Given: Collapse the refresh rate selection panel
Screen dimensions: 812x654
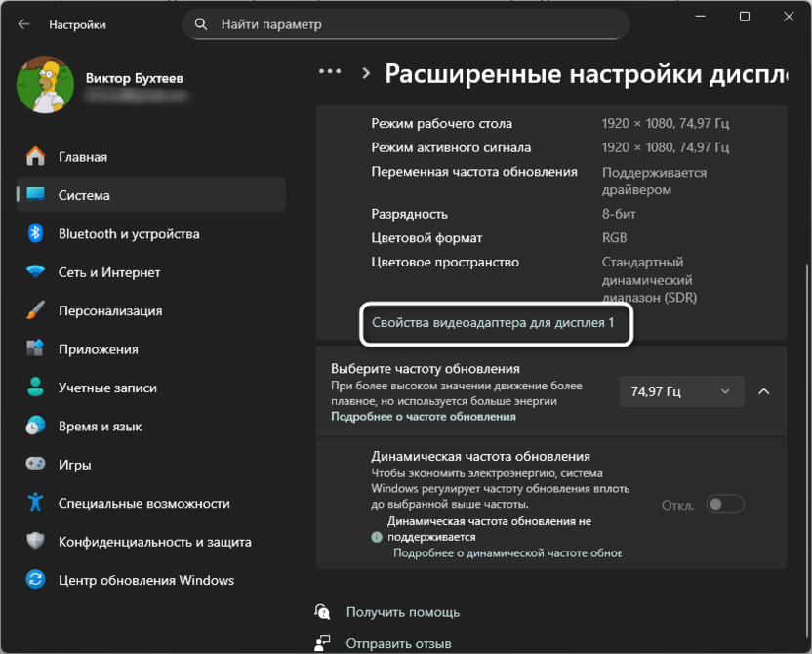Looking at the screenshot, I should [764, 391].
